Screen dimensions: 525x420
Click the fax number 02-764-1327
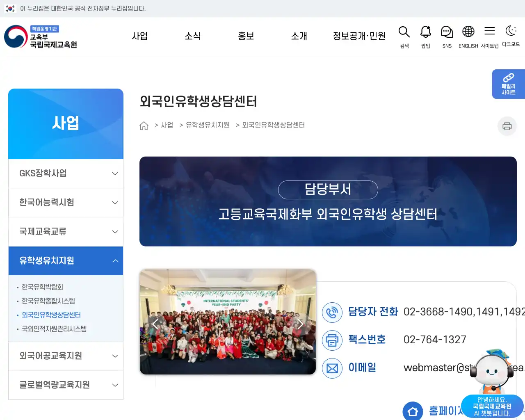click(435, 340)
